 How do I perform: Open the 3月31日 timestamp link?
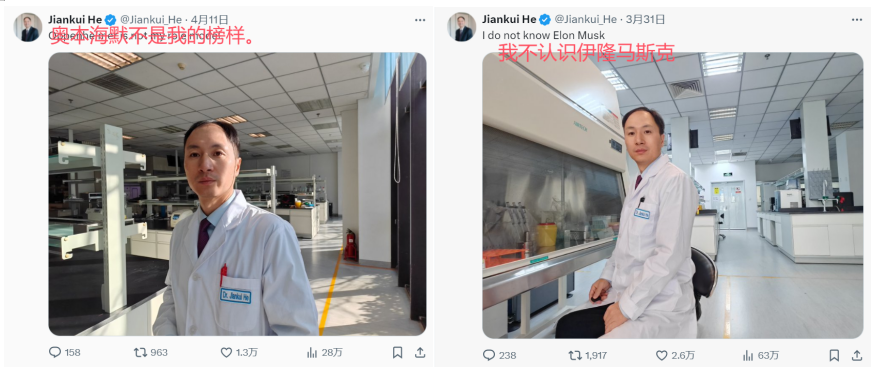[x=645, y=19]
